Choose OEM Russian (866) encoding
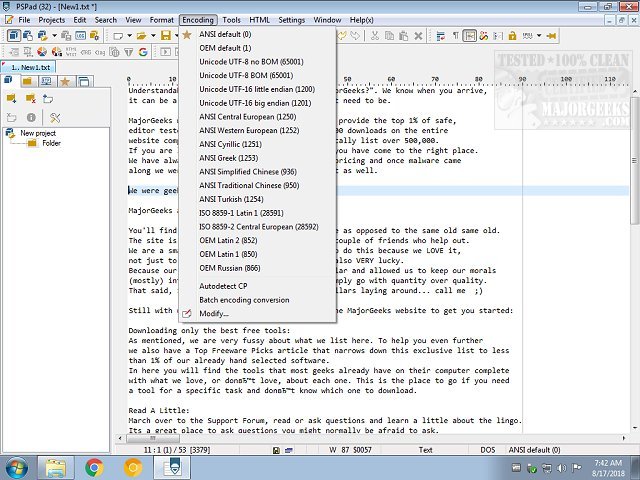 (x=258, y=268)
